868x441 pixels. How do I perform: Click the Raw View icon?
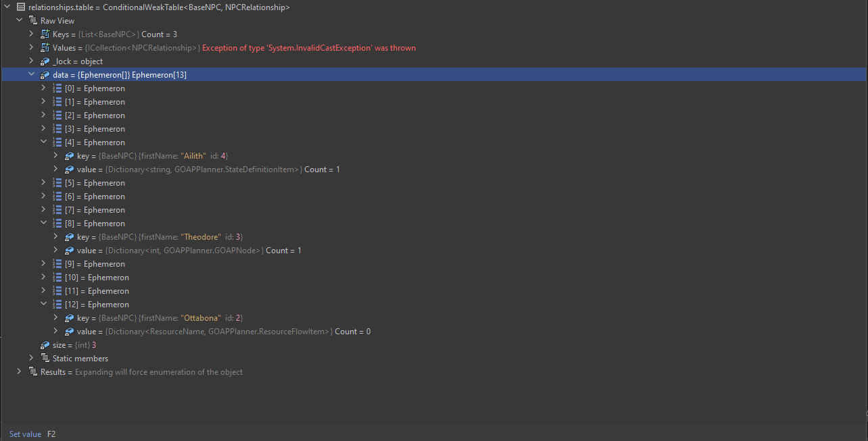[x=32, y=20]
